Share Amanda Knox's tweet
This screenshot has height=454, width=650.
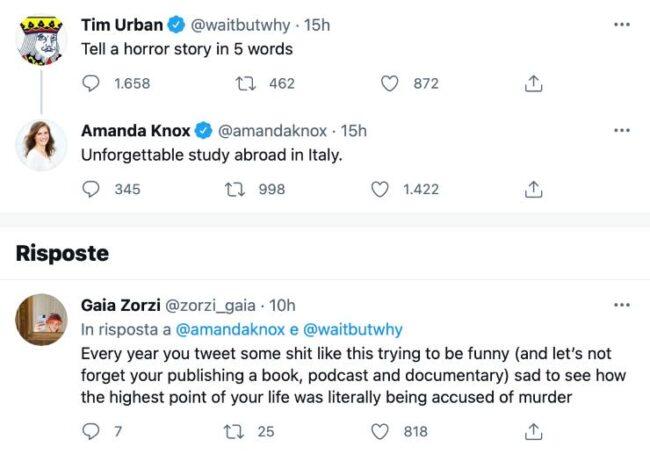pyautogui.click(x=533, y=189)
